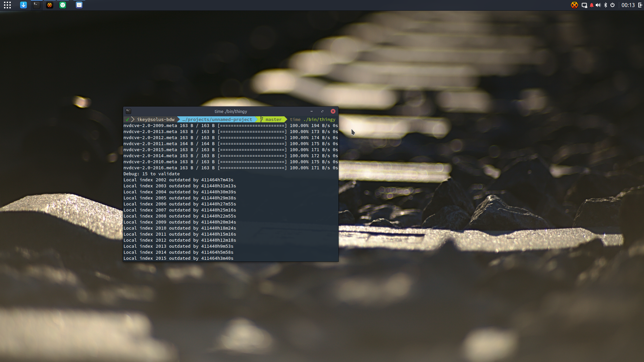Screen dimensions: 644x362
Task: Click 'Local index 2002 outdated' line
Action: (x=178, y=180)
